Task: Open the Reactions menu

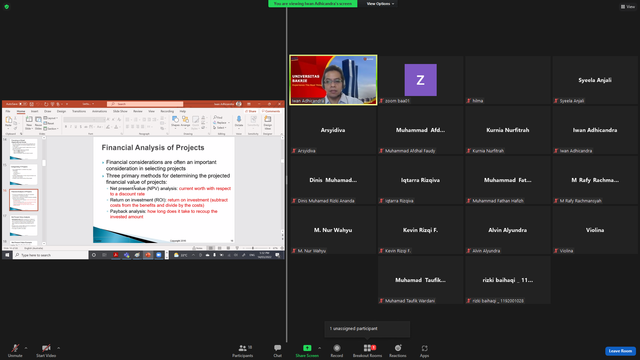Action: tap(398, 350)
